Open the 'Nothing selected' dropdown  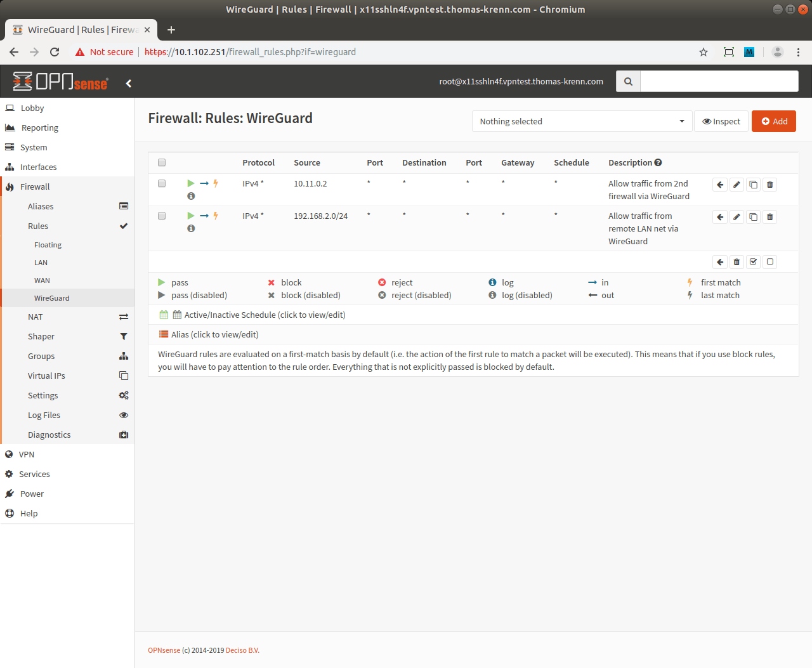pyautogui.click(x=582, y=121)
